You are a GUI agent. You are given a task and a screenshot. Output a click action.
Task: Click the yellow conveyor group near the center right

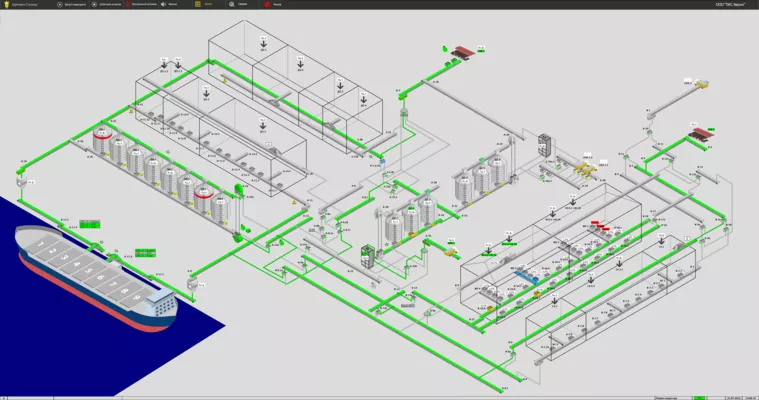(582, 172)
